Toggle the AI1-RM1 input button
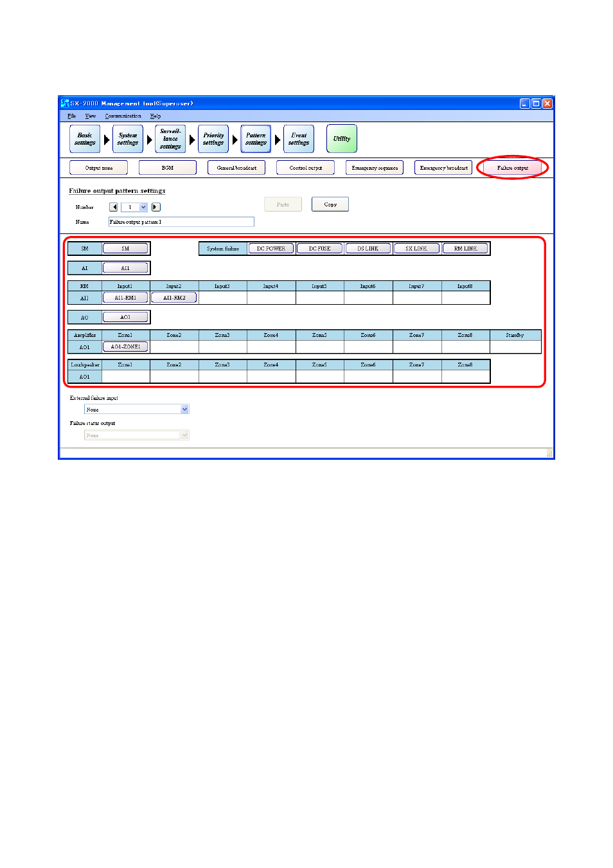 coord(125,298)
